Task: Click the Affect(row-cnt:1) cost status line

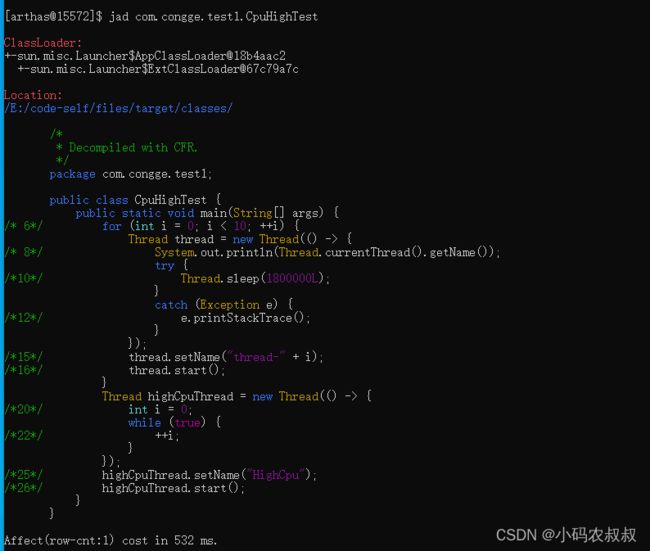Action: tap(110, 540)
